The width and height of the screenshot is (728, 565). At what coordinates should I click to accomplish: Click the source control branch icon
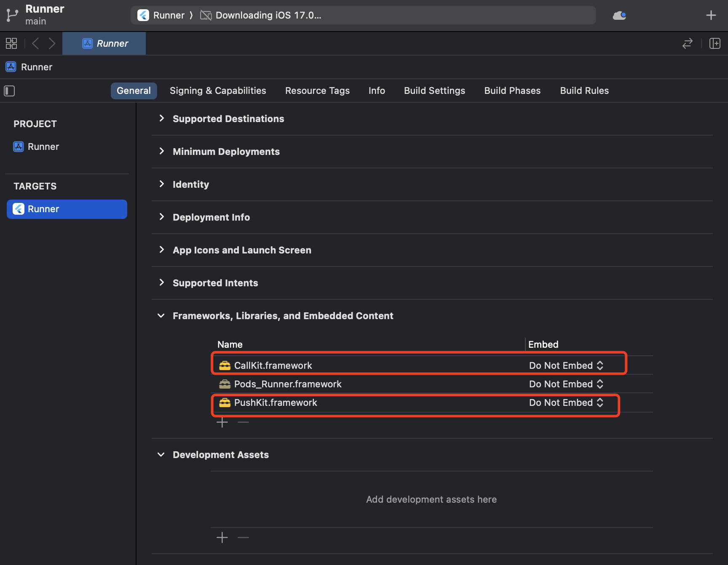(12, 16)
